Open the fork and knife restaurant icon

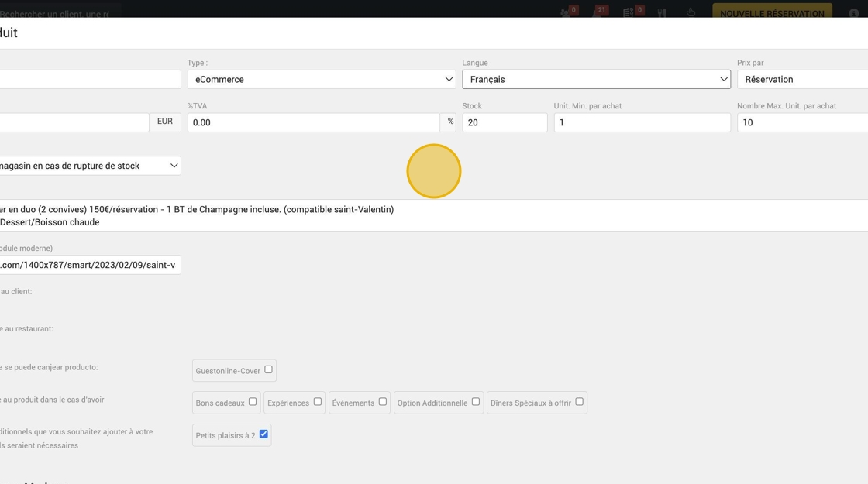tap(662, 12)
